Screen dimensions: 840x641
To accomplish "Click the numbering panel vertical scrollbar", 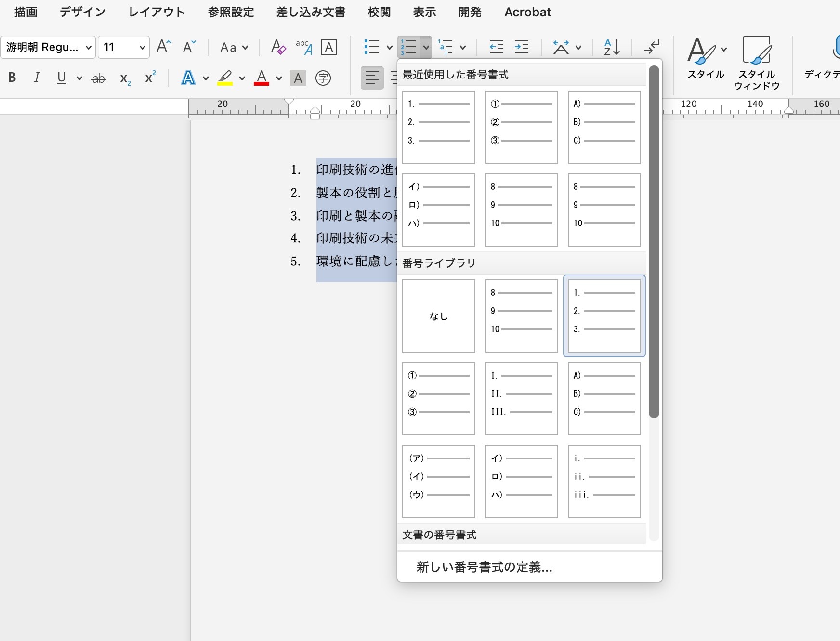I will [654, 241].
